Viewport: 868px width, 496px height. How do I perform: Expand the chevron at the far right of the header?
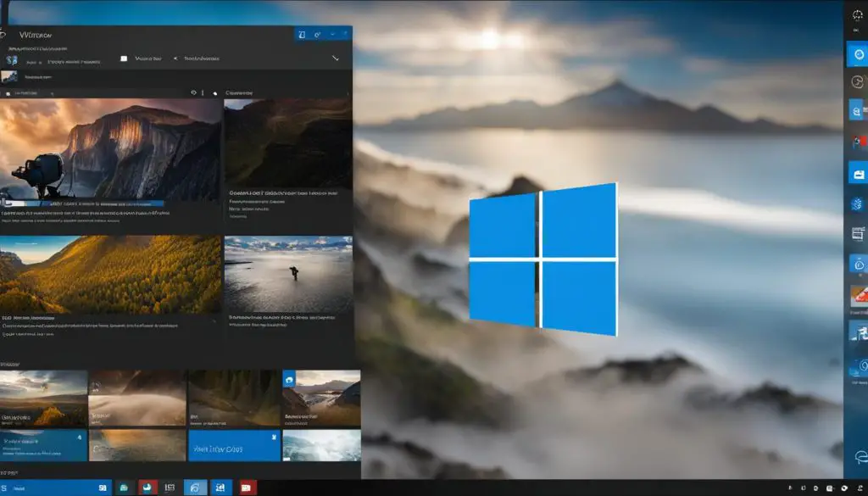click(336, 58)
